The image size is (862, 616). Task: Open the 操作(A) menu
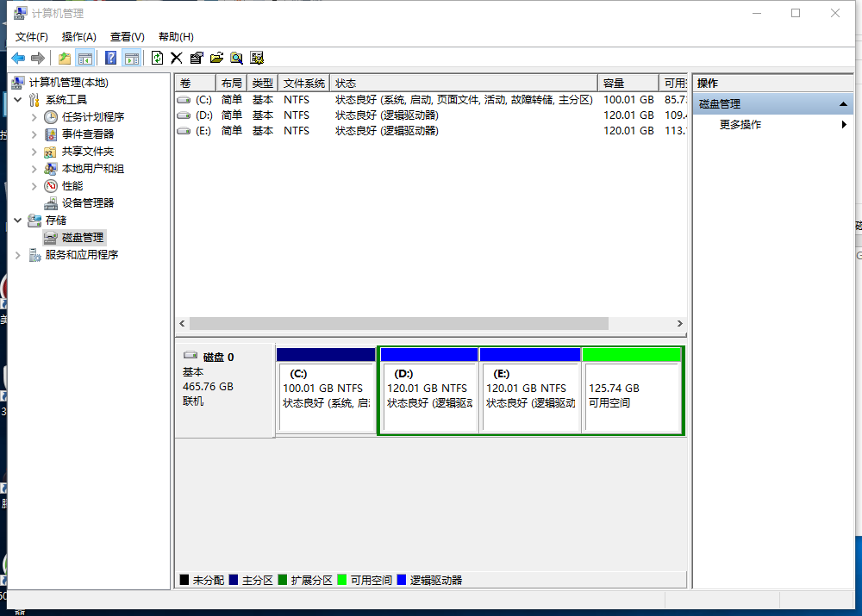click(x=79, y=36)
